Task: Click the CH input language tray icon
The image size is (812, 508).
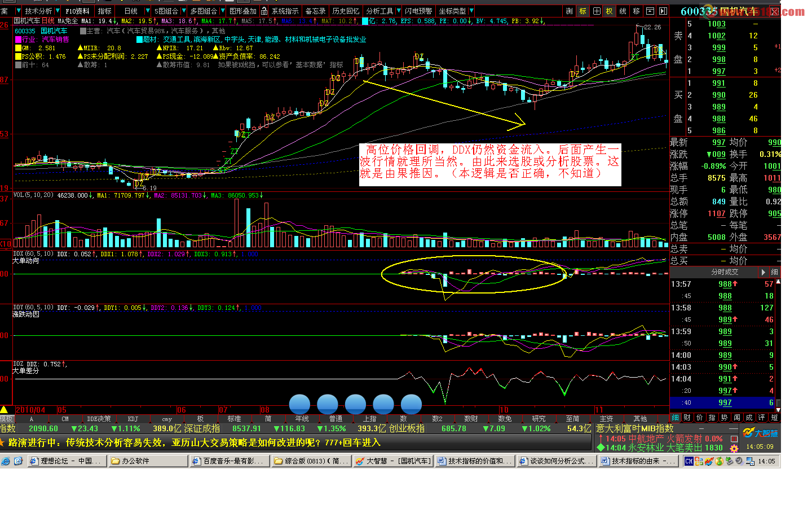Action: point(689,461)
